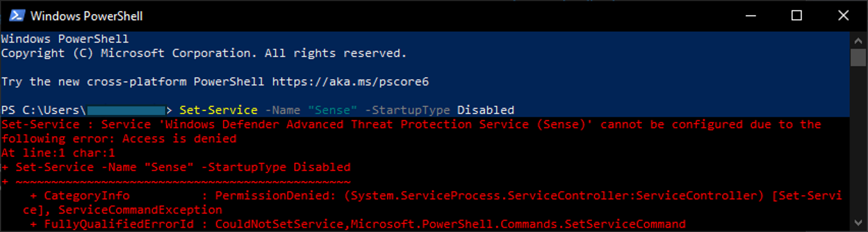This screenshot has width=868, height=232.
Task: Click the Disabled value in prompt line
Action: point(486,110)
